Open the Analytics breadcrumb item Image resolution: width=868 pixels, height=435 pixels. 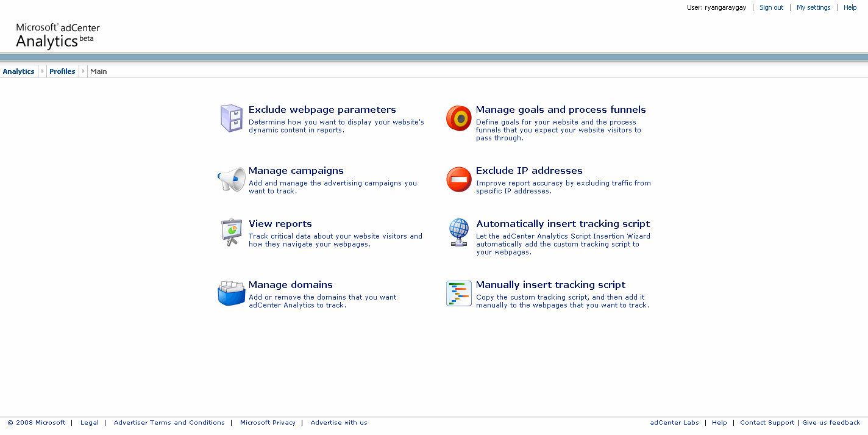(18, 71)
